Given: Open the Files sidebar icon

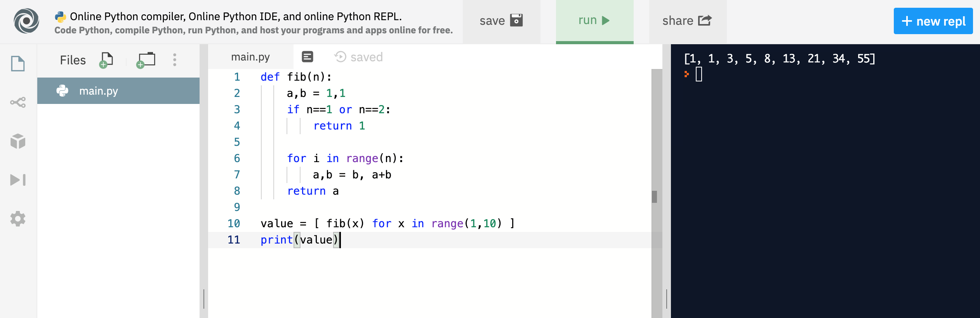Looking at the screenshot, I should tap(18, 64).
